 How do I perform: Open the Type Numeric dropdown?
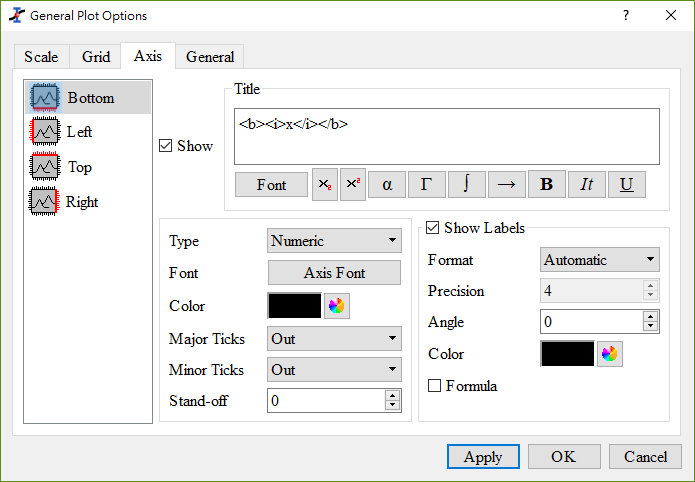pos(334,241)
